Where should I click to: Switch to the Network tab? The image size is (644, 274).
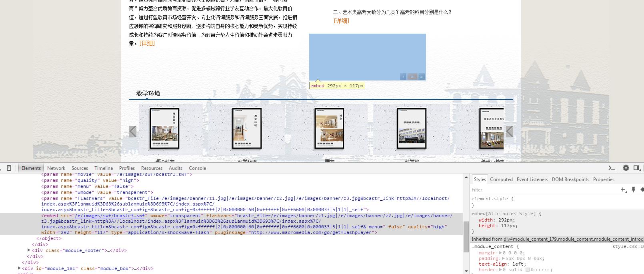click(x=56, y=168)
